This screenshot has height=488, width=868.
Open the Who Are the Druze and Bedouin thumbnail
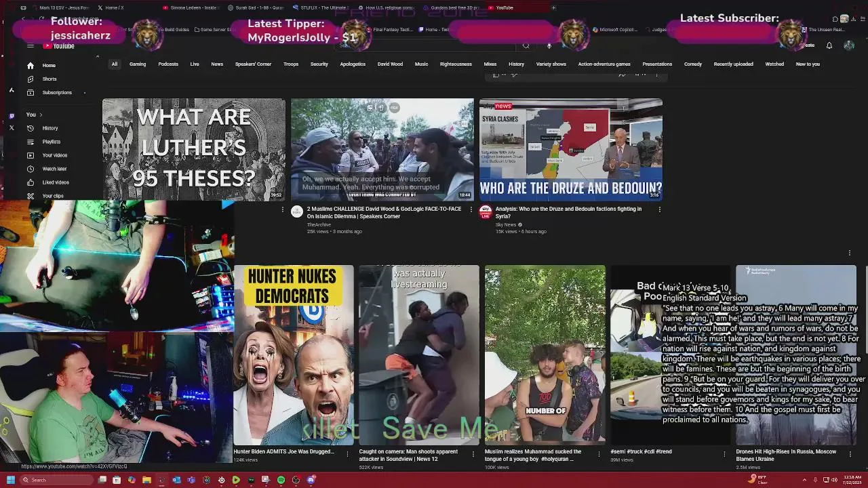coord(571,150)
